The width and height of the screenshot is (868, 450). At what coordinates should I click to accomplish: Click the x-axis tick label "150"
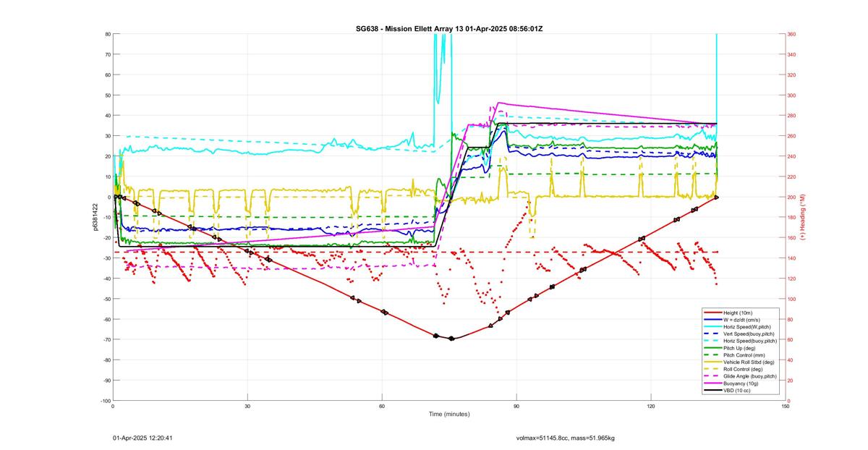786,407
